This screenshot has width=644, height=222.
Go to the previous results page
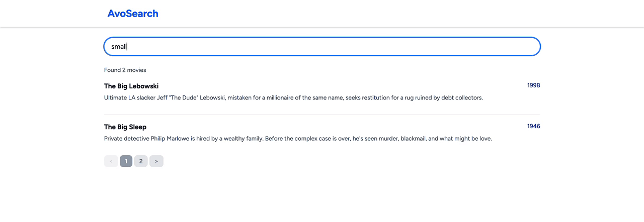[x=111, y=161]
